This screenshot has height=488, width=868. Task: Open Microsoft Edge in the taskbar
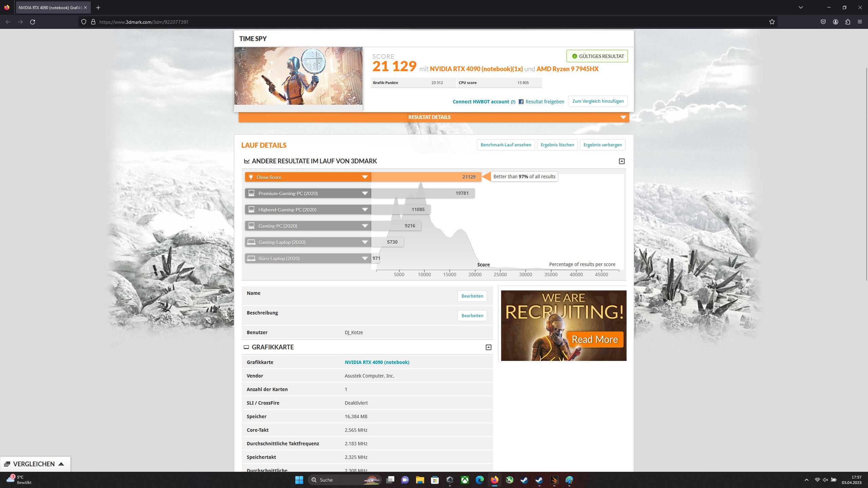pos(479,480)
